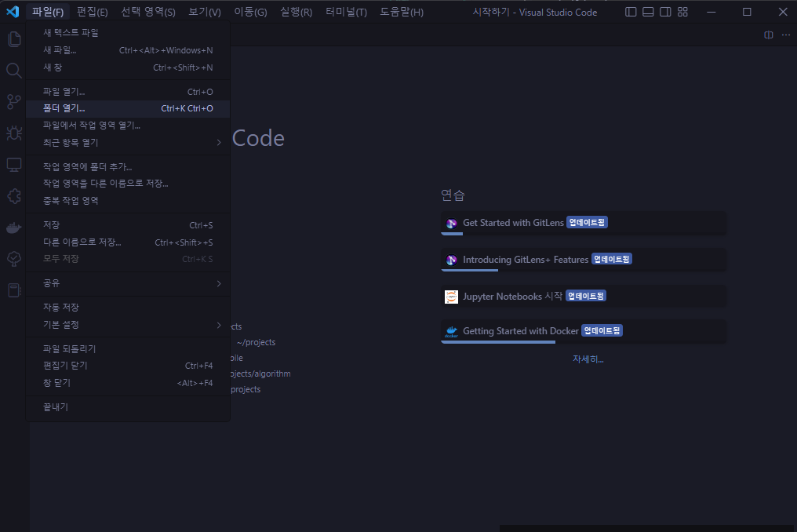Open recent path ending in ojects/algorithm

(260, 373)
